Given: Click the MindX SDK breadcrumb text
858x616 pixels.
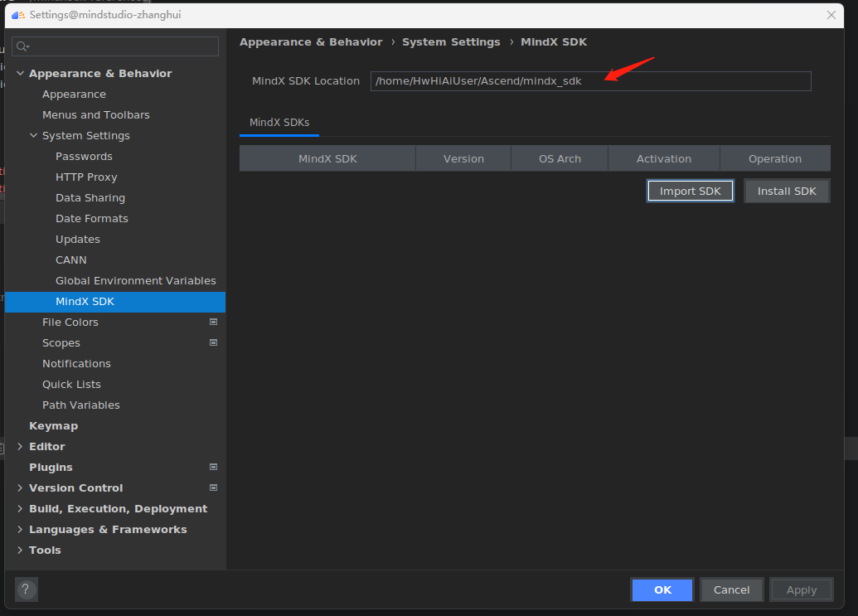Looking at the screenshot, I should pos(554,42).
